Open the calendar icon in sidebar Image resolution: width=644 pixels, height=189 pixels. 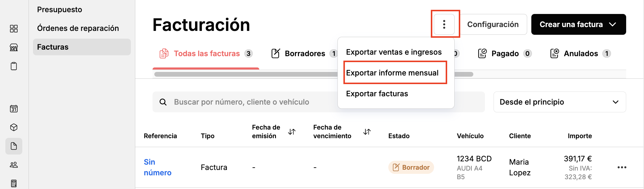coord(14,109)
